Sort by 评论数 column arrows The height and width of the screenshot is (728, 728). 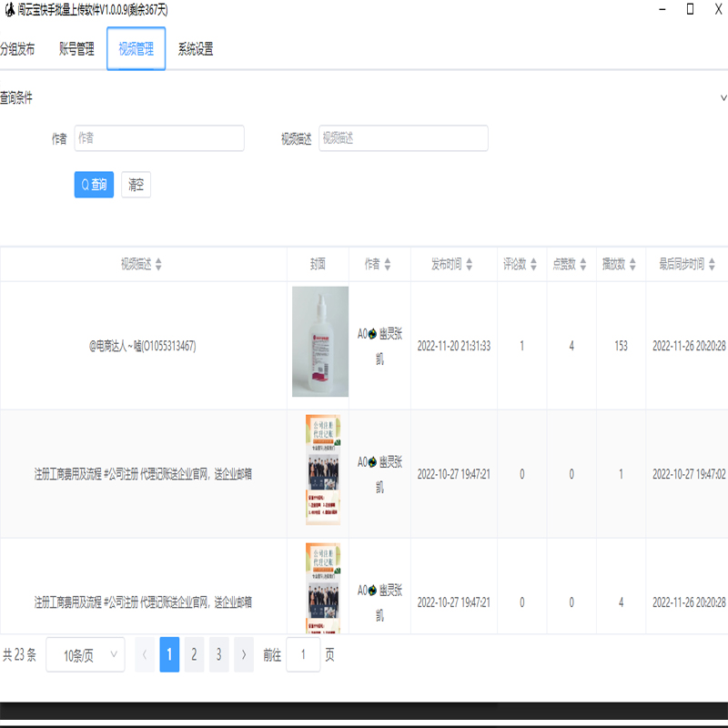(x=533, y=264)
